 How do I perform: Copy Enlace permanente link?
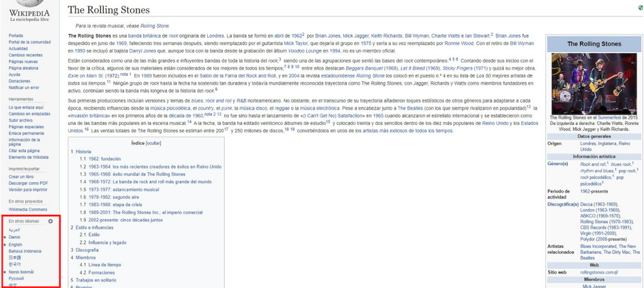27,133
